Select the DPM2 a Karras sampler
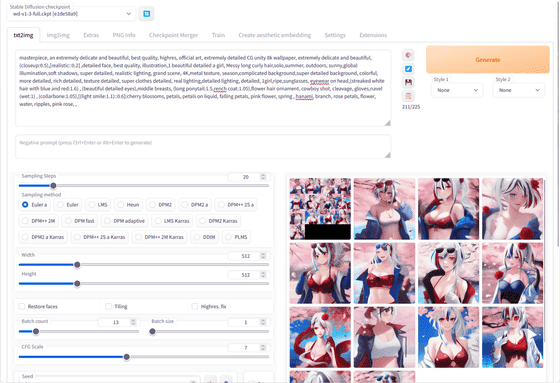The height and width of the screenshot is (383, 560). [43, 237]
